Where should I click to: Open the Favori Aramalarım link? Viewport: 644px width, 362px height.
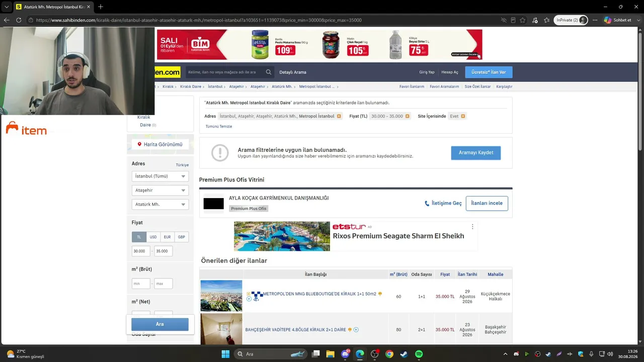coord(444,86)
